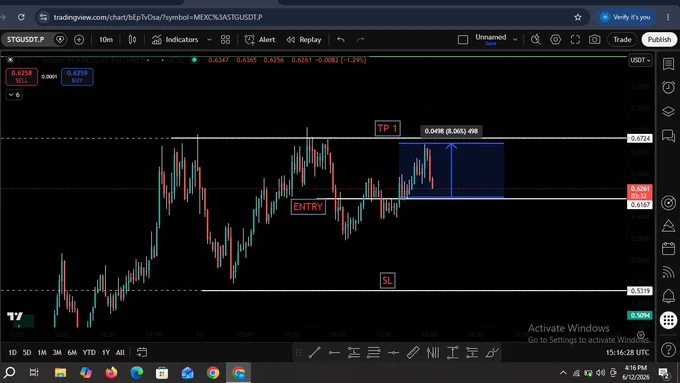Viewport: 680px width, 383px height.
Task: Select the ruler measure tool
Action: [x=413, y=353]
